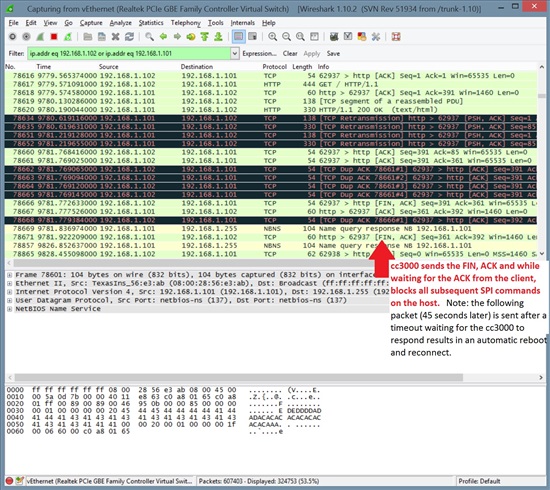Edit coloring rules
This screenshot has height=490, width=550.
pyautogui.click(x=362, y=36)
